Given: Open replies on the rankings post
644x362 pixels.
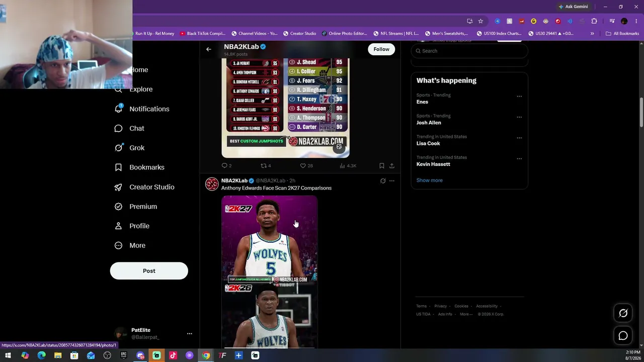Looking at the screenshot, I should click(226, 165).
